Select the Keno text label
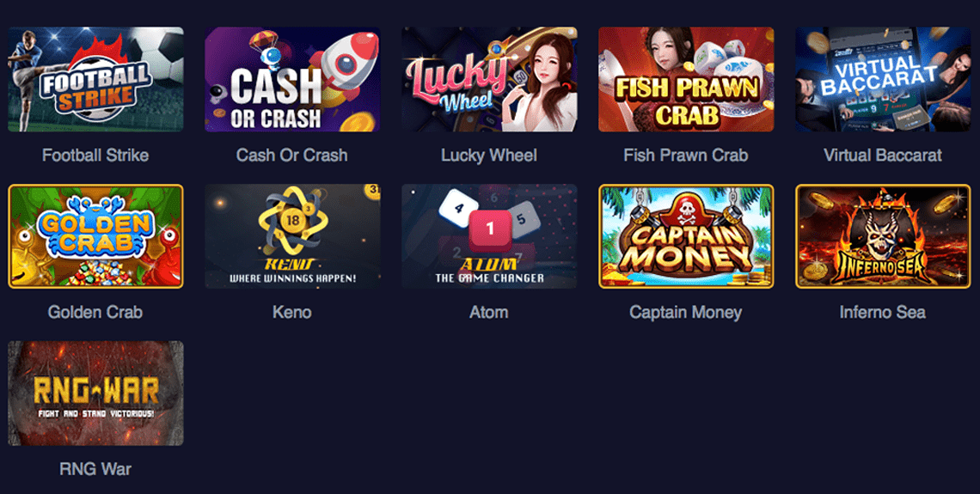Screen dimensions: 980x494 pos(292,312)
